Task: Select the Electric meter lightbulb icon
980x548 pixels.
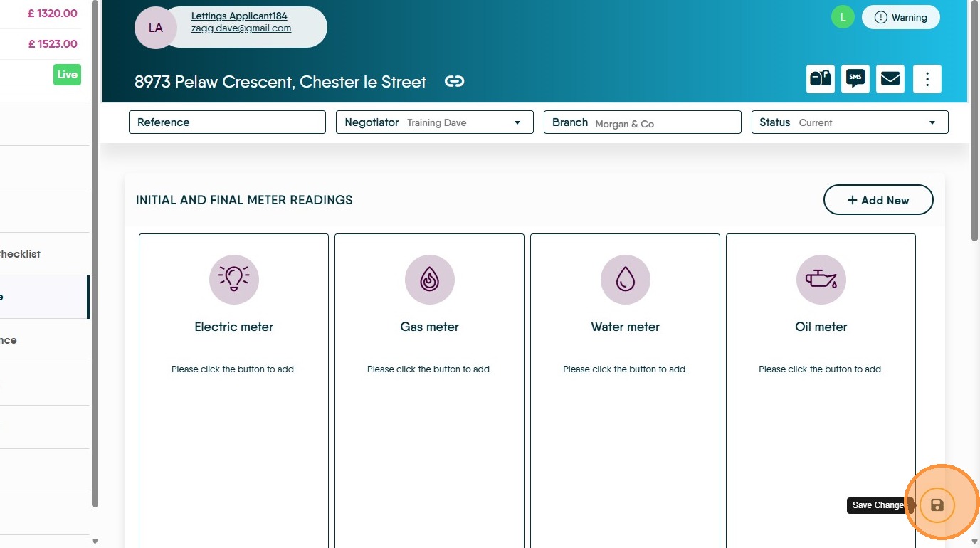Action: coord(234,280)
